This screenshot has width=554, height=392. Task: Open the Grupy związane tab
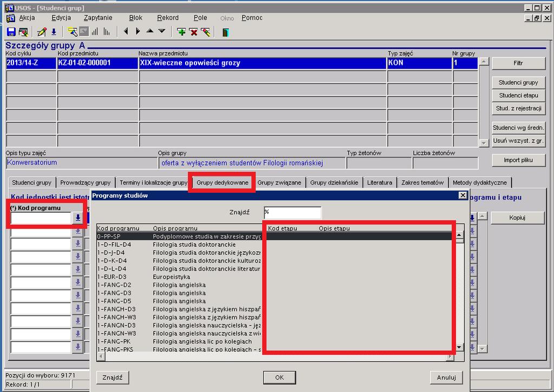tap(279, 182)
